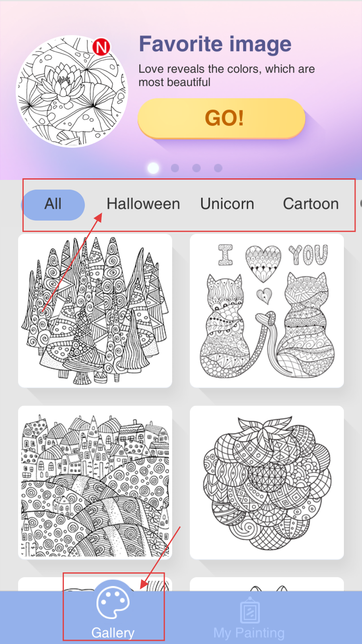
Task: Tap the partially visible bottom-right coloring page
Action: coord(267,584)
